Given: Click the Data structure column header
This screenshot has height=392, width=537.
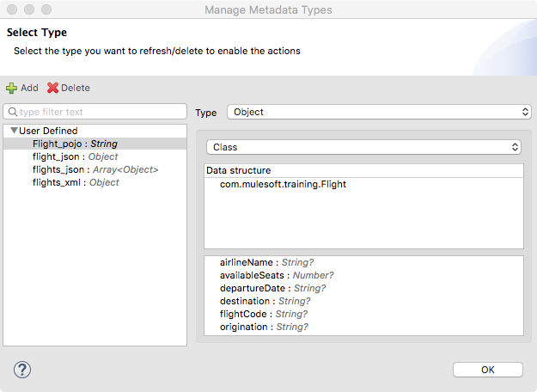Looking at the screenshot, I should point(363,170).
